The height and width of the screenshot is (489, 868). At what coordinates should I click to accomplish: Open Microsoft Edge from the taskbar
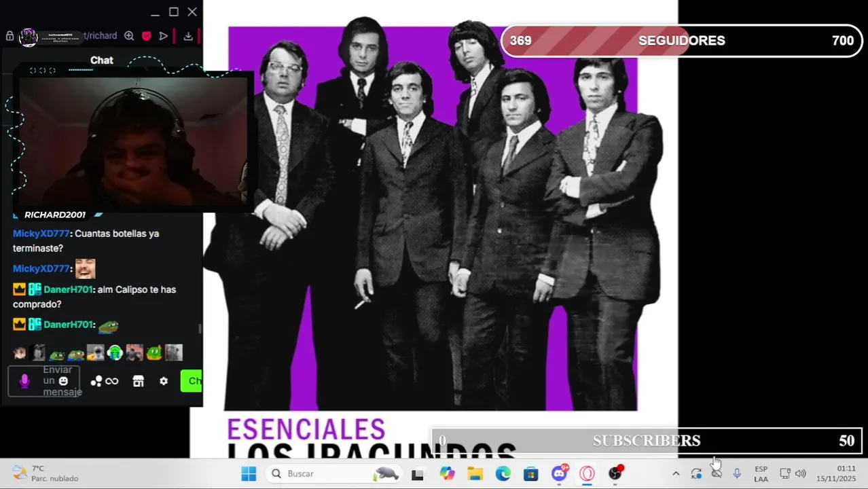pyautogui.click(x=503, y=474)
